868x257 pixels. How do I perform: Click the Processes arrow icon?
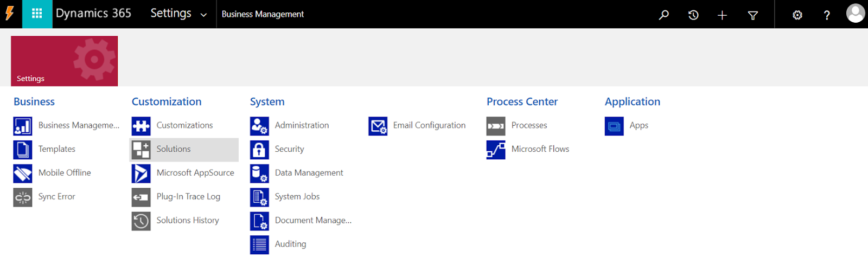[496, 126]
